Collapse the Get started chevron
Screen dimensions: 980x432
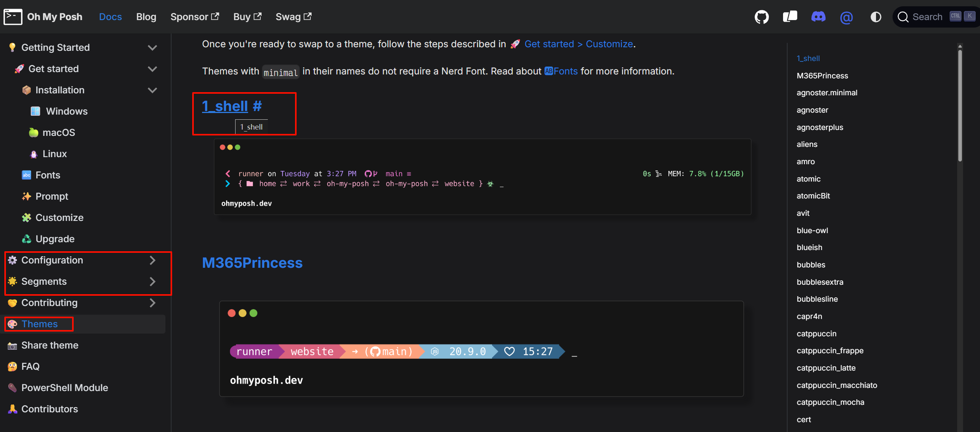pyautogui.click(x=152, y=69)
